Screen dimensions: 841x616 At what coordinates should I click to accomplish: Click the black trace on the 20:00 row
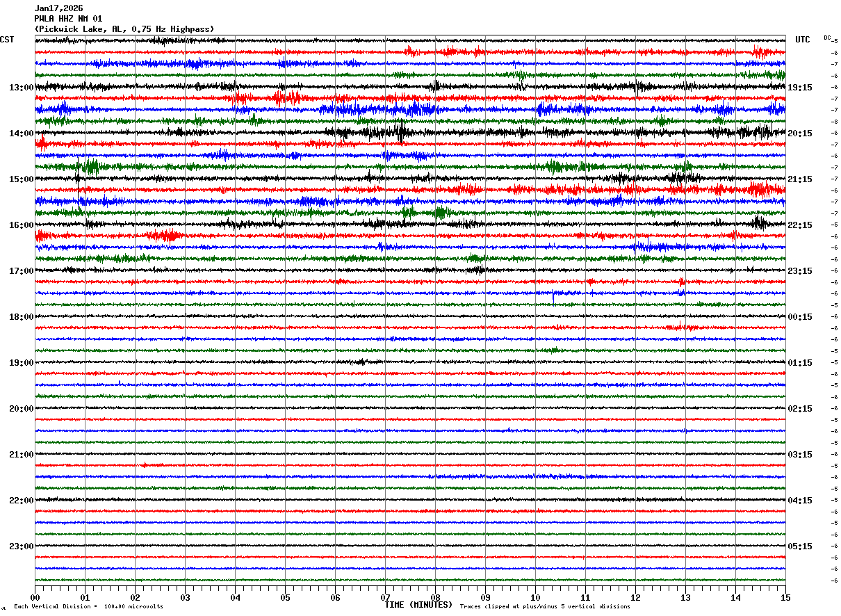410,408
